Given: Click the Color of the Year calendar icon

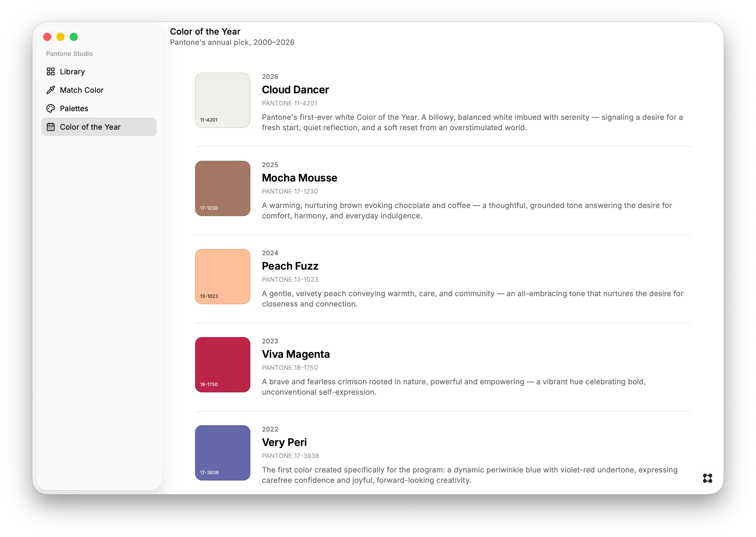Looking at the screenshot, I should [51, 127].
